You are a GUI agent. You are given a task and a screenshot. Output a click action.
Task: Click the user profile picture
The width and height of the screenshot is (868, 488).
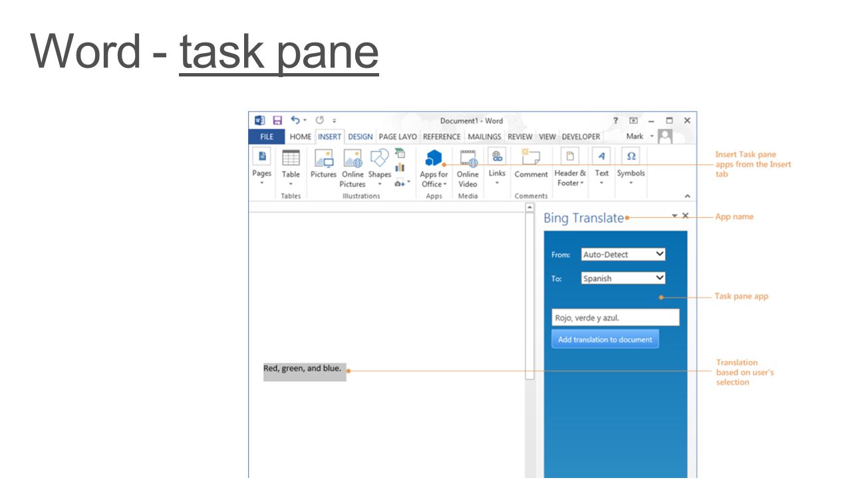click(664, 136)
